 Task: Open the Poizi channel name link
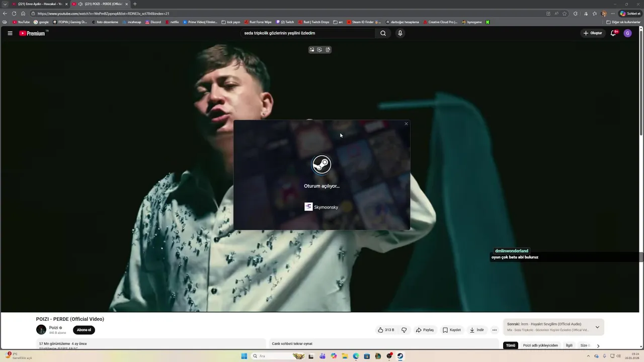point(54,328)
